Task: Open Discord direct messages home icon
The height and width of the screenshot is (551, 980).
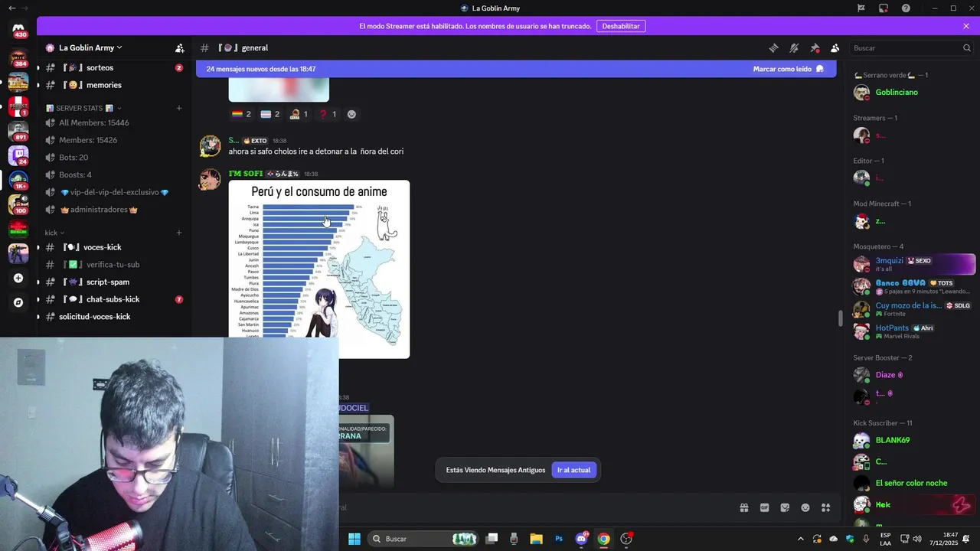Action: [x=18, y=29]
